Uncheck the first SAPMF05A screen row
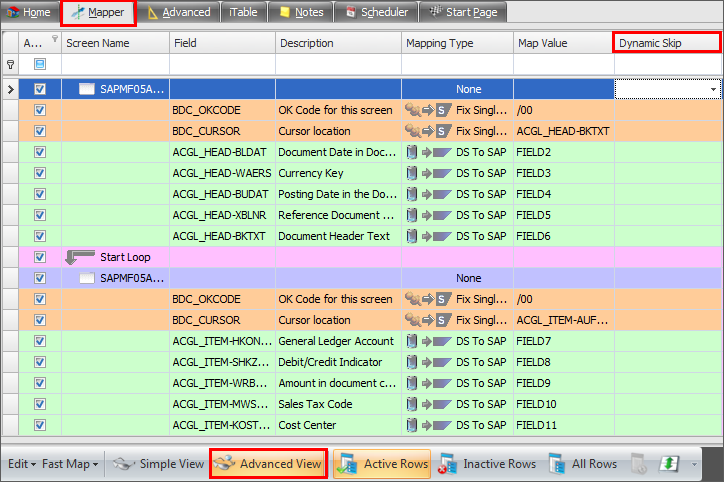The image size is (724, 482). pyautogui.click(x=40, y=89)
